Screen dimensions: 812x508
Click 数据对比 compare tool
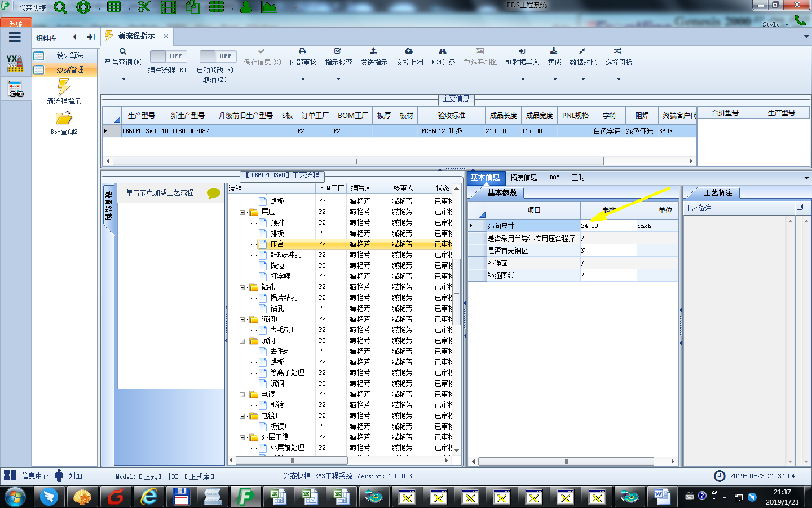click(x=583, y=57)
